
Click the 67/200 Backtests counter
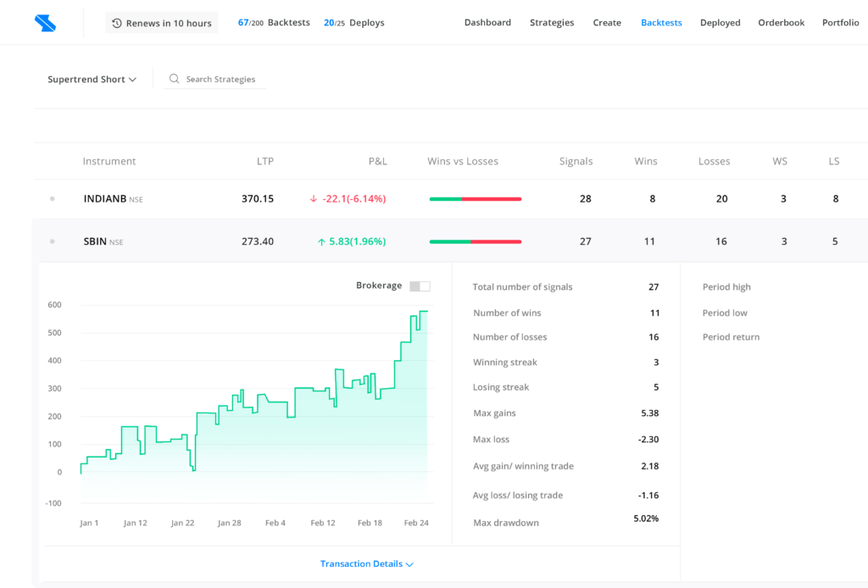click(273, 23)
